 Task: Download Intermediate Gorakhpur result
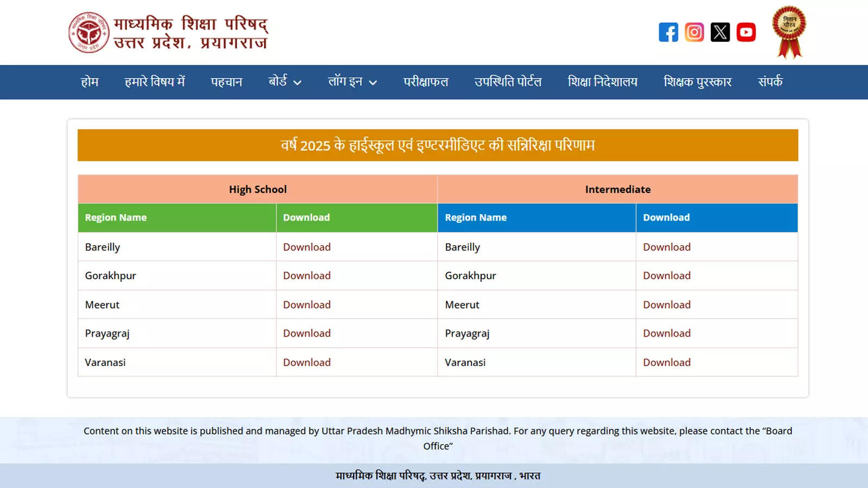pyautogui.click(x=667, y=275)
